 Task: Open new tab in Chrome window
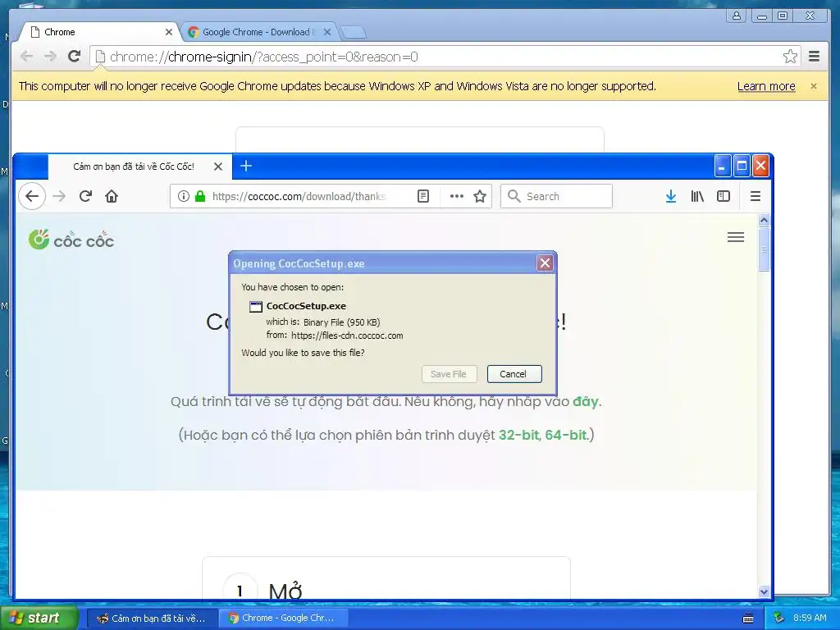click(354, 32)
